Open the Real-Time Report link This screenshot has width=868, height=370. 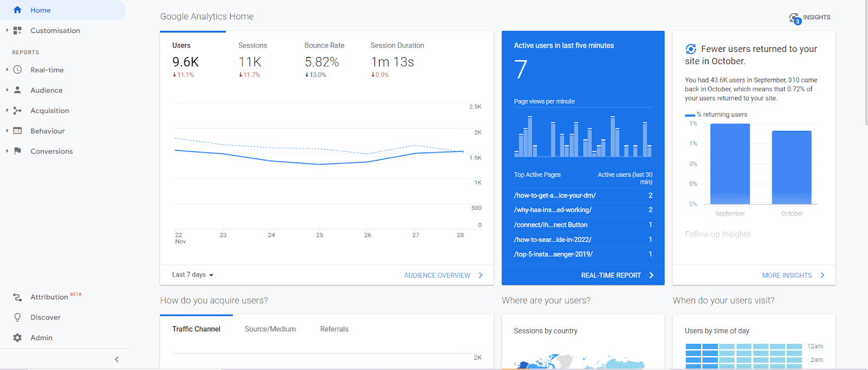(x=611, y=275)
